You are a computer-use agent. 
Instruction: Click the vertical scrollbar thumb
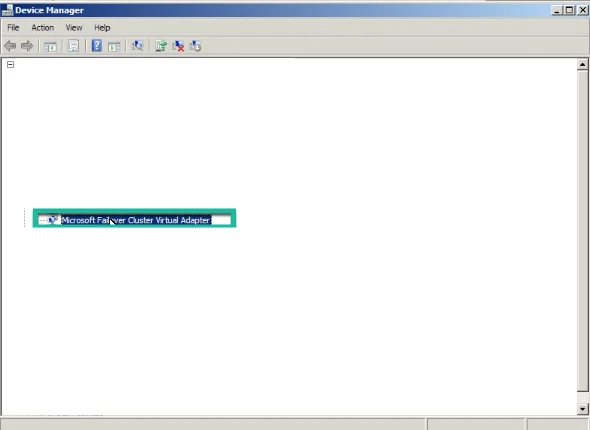coord(582,231)
